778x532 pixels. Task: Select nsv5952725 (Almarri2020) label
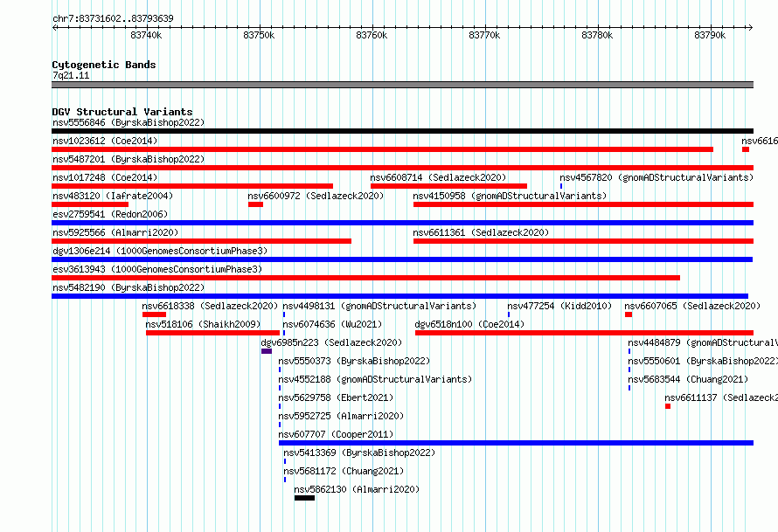[x=341, y=416]
